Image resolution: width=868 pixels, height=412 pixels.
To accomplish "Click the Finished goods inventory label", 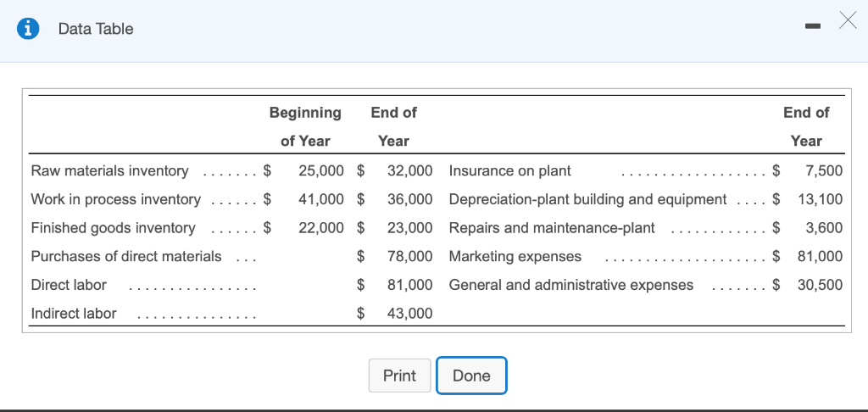I will (113, 228).
